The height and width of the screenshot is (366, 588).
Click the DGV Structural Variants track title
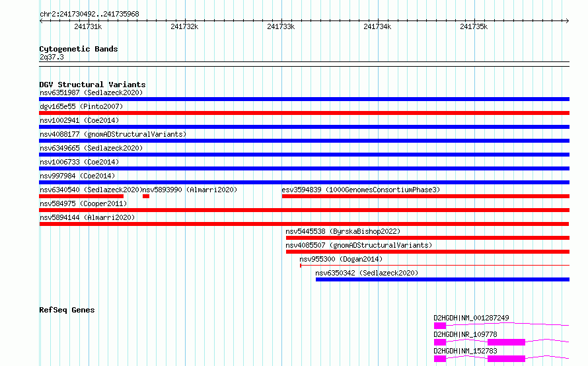92,85
